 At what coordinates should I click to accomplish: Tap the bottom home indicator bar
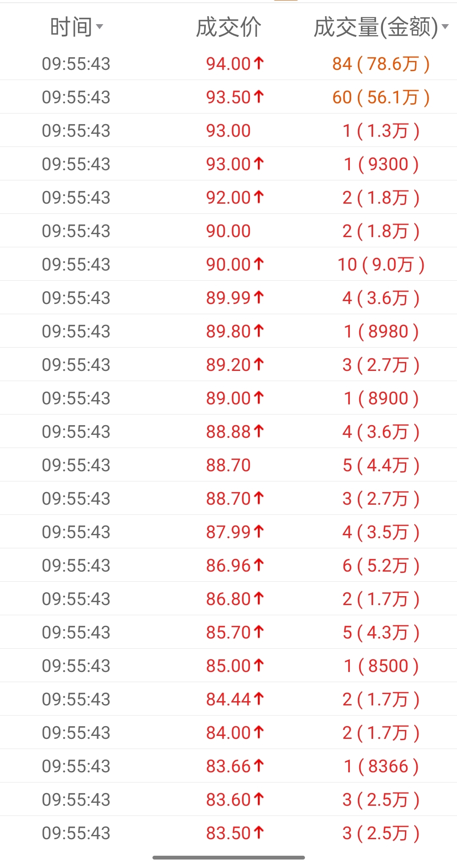pyautogui.click(x=229, y=857)
